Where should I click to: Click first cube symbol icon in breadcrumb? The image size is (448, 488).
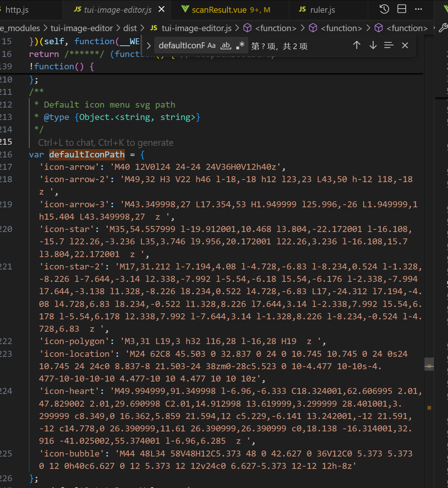pos(247,28)
